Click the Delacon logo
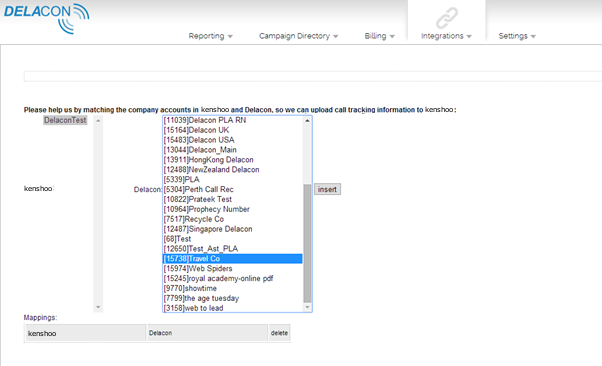This screenshot has width=602, height=366. (46, 18)
